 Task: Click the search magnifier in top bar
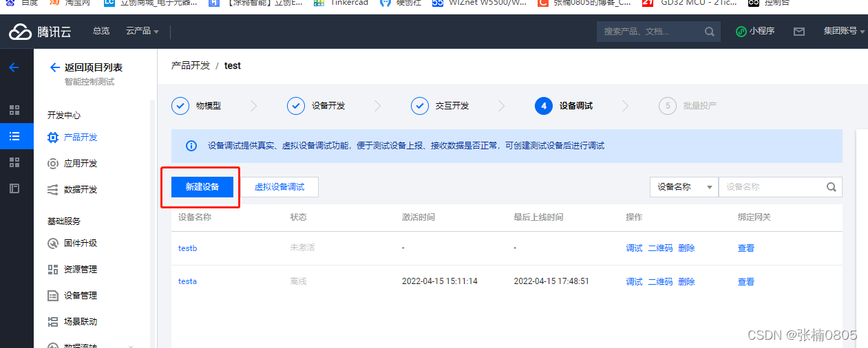click(709, 32)
